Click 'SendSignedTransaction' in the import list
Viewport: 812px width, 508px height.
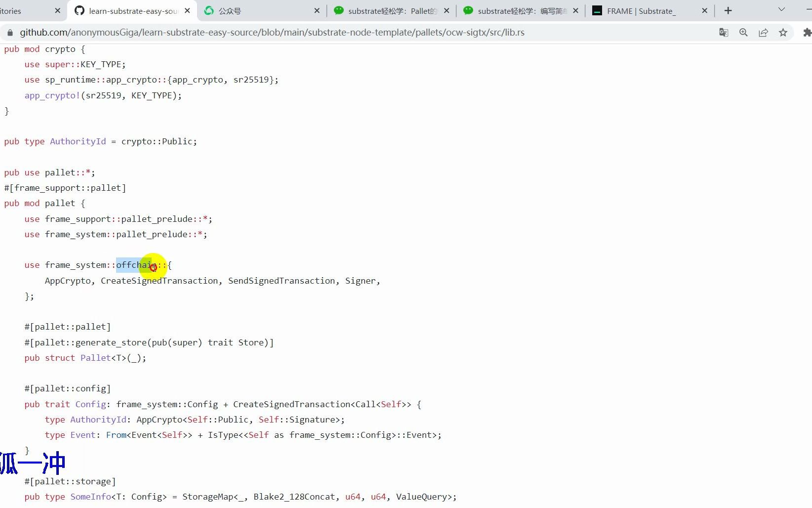coord(282,281)
